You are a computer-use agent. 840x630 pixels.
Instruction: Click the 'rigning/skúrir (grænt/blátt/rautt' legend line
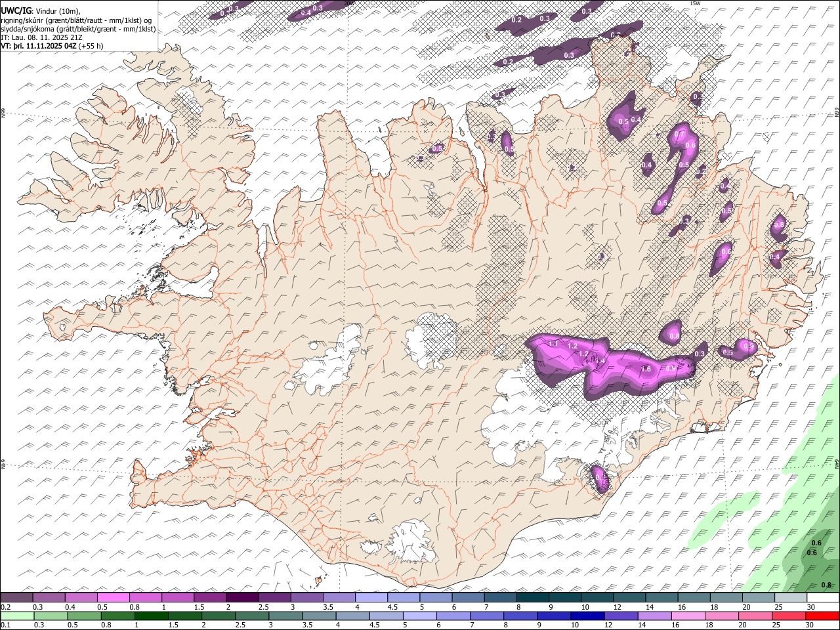[x=76, y=20]
